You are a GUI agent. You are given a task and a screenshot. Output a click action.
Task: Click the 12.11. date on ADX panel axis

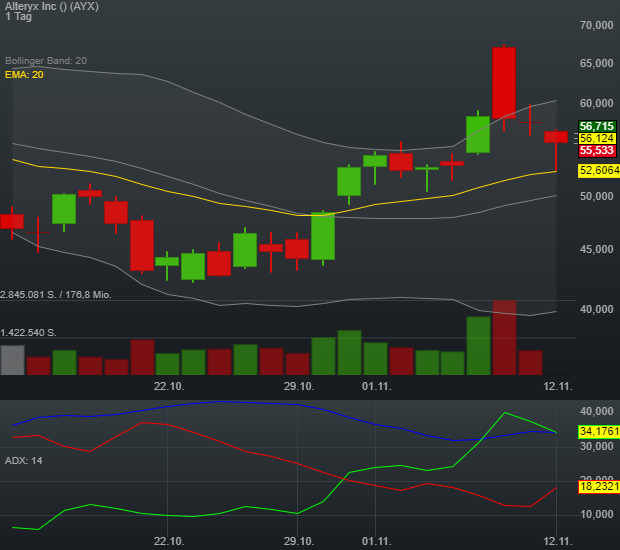(558, 541)
